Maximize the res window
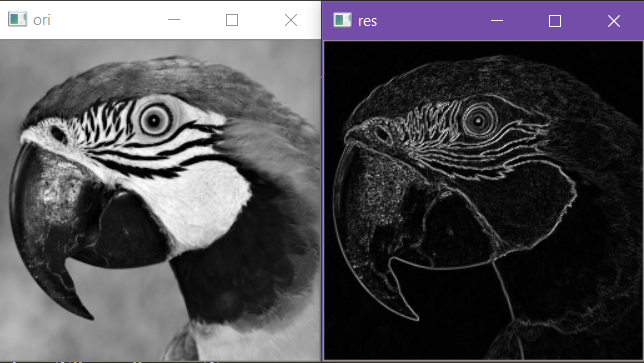Viewport: 644px width, 363px height. pyautogui.click(x=555, y=21)
